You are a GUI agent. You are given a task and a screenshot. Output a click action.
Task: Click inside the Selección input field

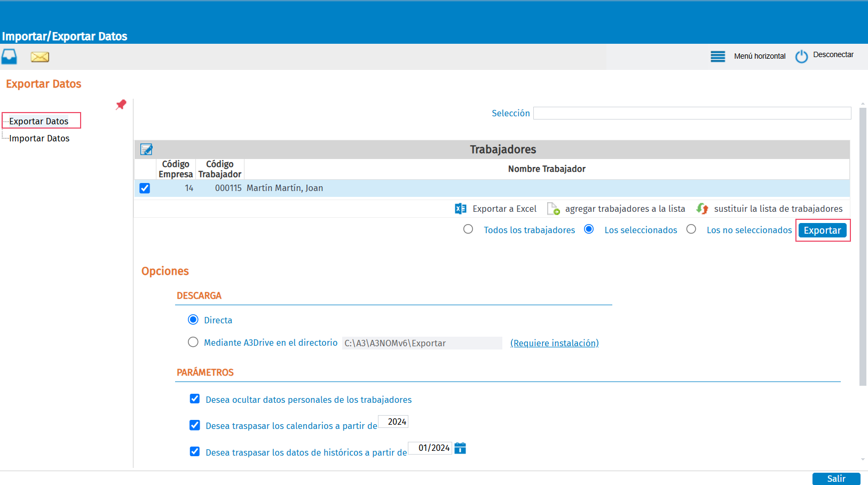[x=692, y=113]
